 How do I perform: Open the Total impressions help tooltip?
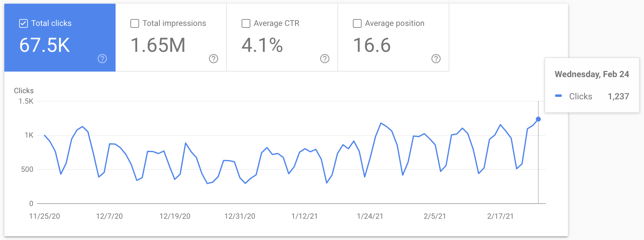point(214,58)
